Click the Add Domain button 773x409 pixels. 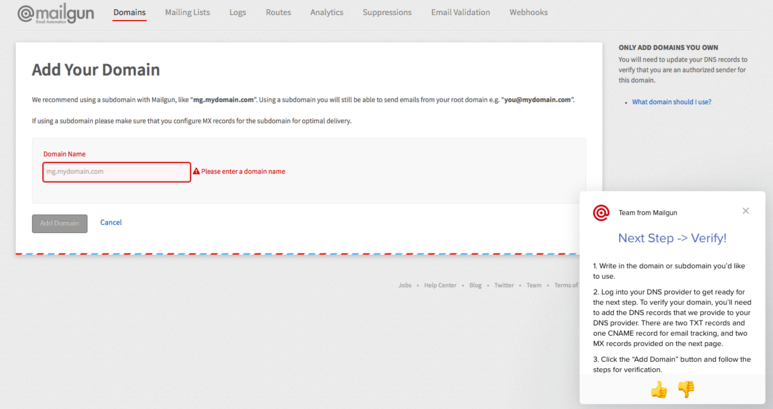coord(60,223)
